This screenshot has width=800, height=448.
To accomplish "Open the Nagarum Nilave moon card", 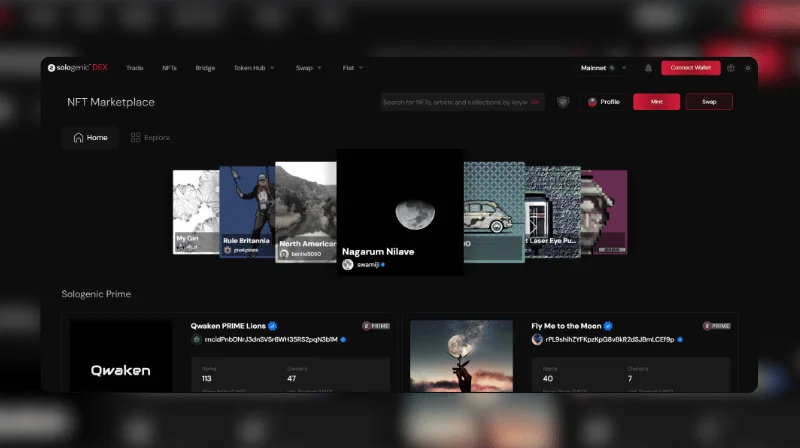I will tap(400, 212).
